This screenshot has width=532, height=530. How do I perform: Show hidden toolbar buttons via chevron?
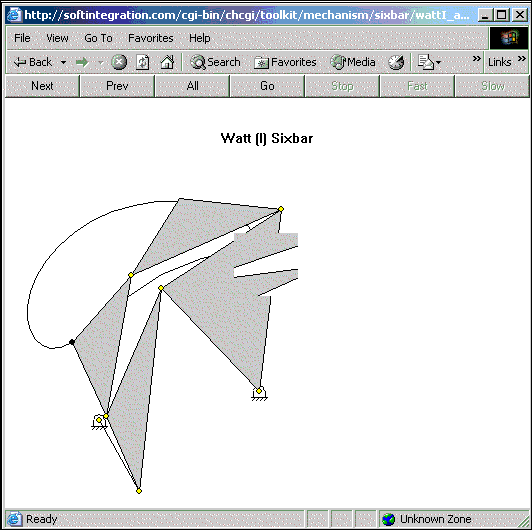477,58
